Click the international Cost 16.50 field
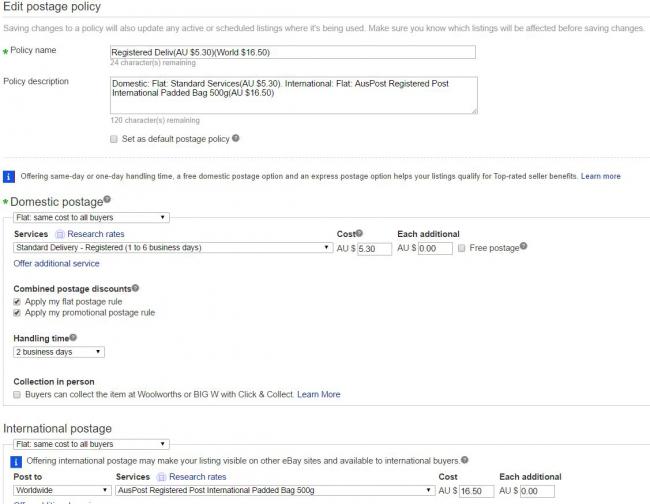650x504 pixels. pyautogui.click(x=477, y=491)
